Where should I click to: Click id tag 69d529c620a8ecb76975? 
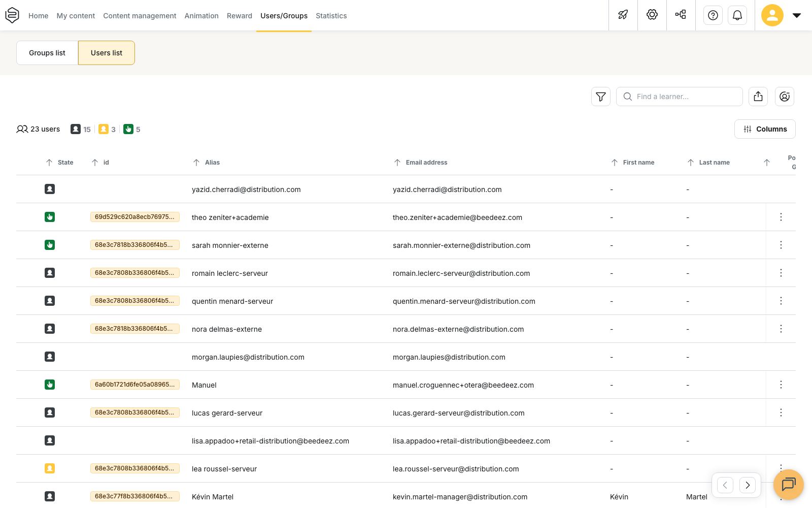coord(134,217)
